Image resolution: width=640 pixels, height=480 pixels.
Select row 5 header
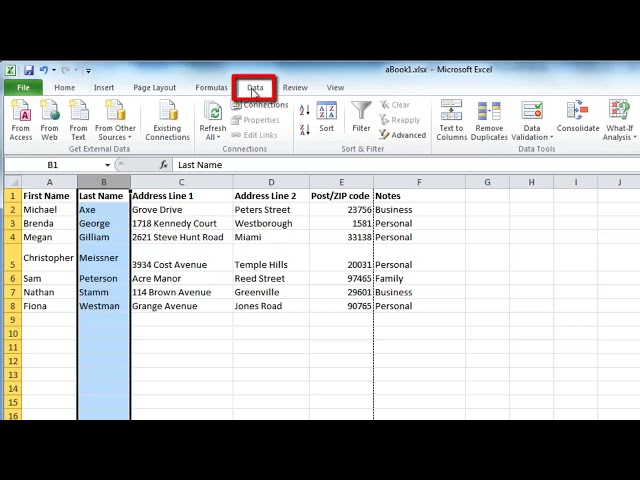[13, 258]
